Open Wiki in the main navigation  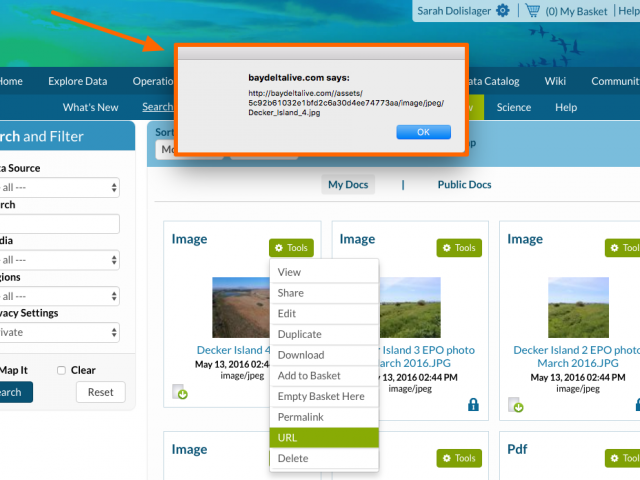(x=555, y=81)
